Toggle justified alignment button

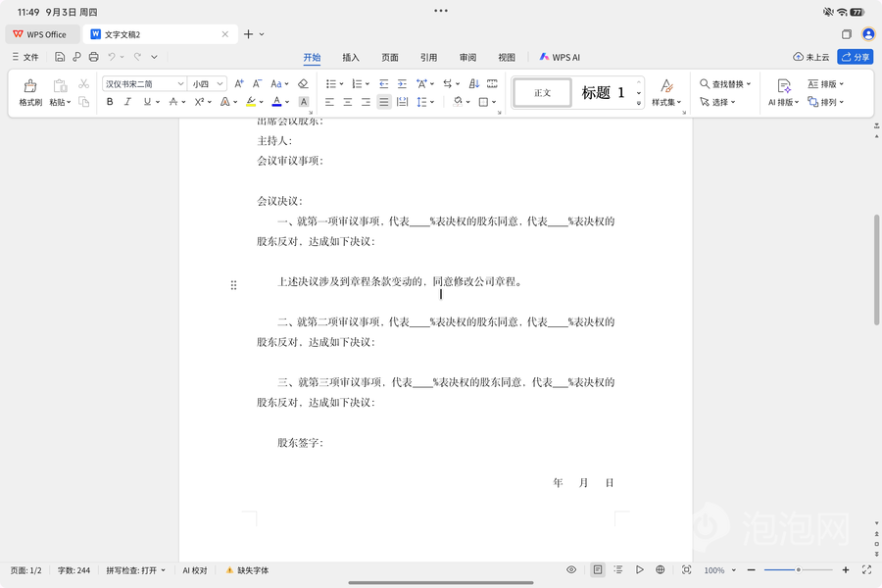(383, 102)
